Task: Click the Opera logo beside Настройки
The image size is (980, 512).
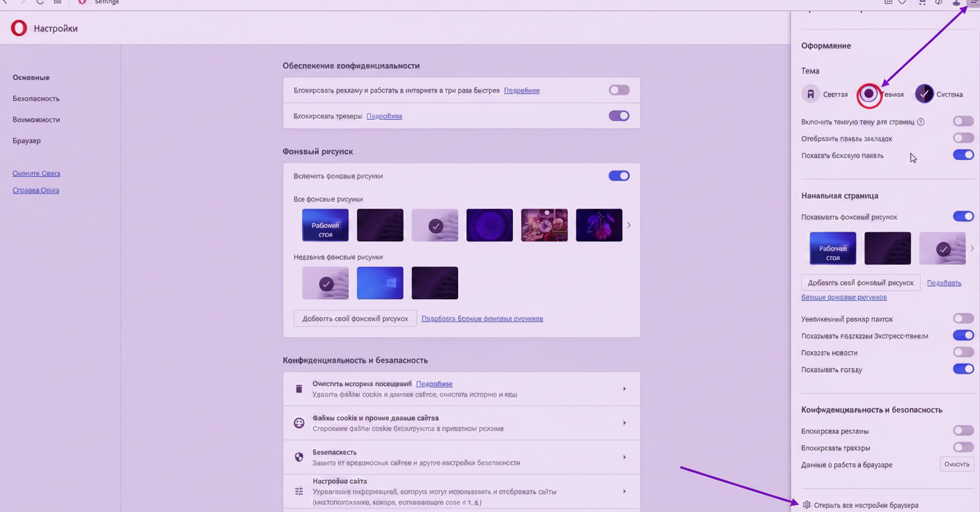Action: 19,28
